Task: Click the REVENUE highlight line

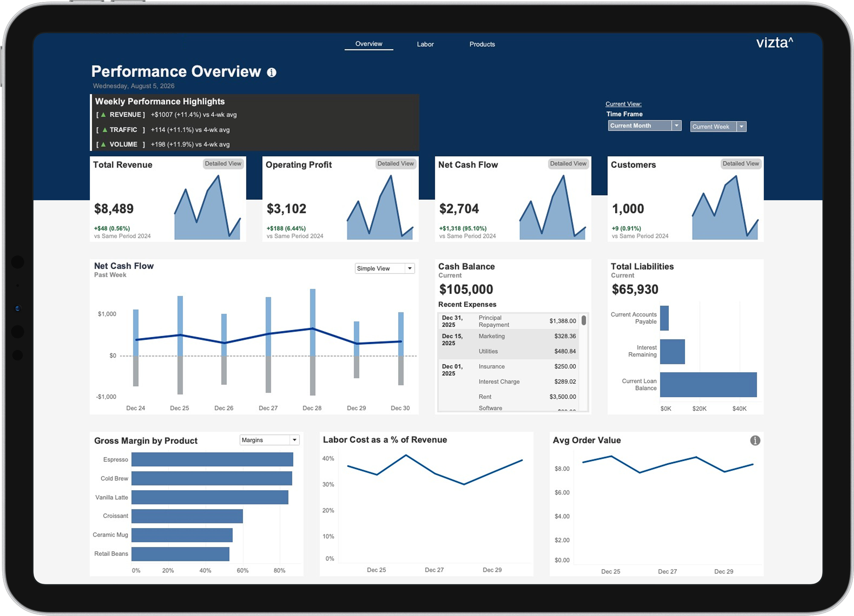Action: (166, 115)
